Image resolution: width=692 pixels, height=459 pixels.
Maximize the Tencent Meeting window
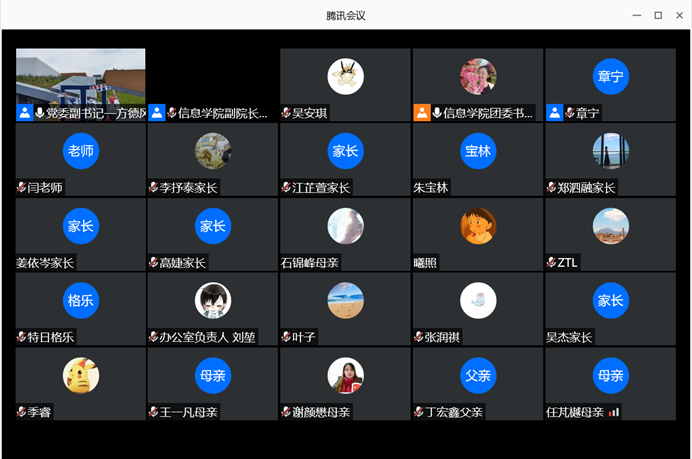point(657,15)
